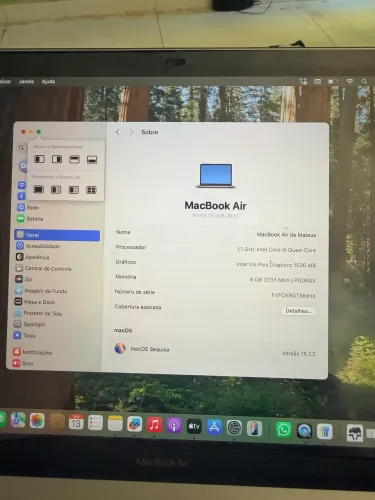Open Spotlight search from menu bar
The width and height of the screenshot is (375, 500).
point(364,81)
